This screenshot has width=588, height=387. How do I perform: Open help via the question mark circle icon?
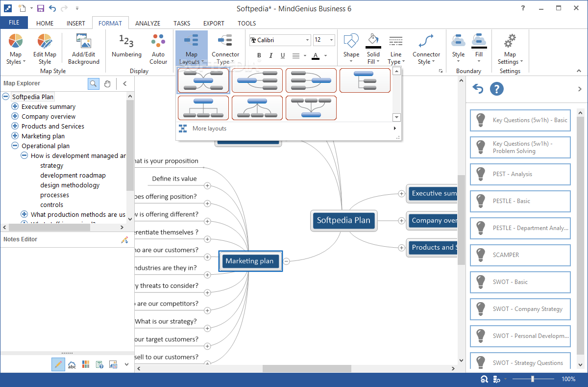pos(497,89)
